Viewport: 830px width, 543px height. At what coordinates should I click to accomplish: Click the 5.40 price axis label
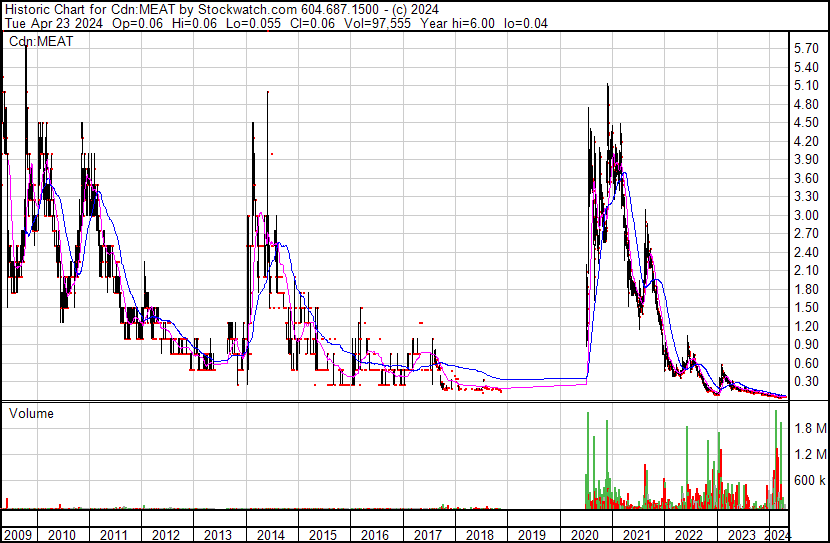click(806, 67)
